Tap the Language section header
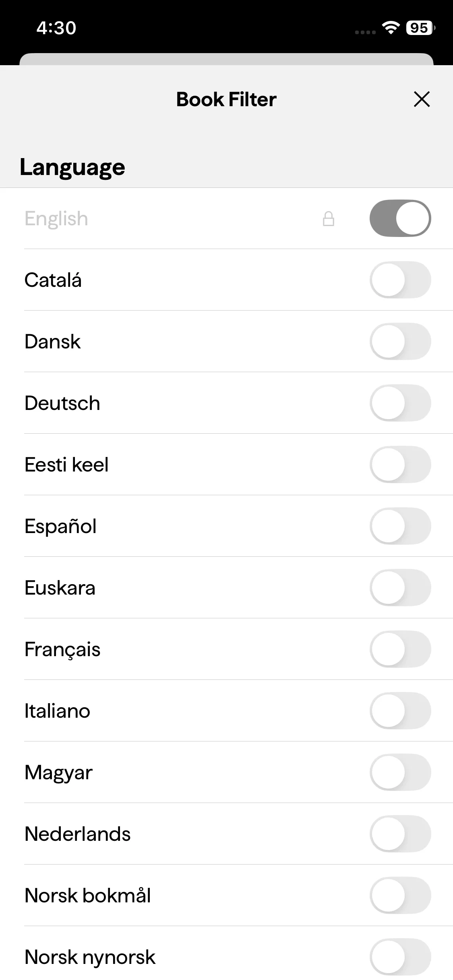Image resolution: width=453 pixels, height=980 pixels. tap(72, 167)
